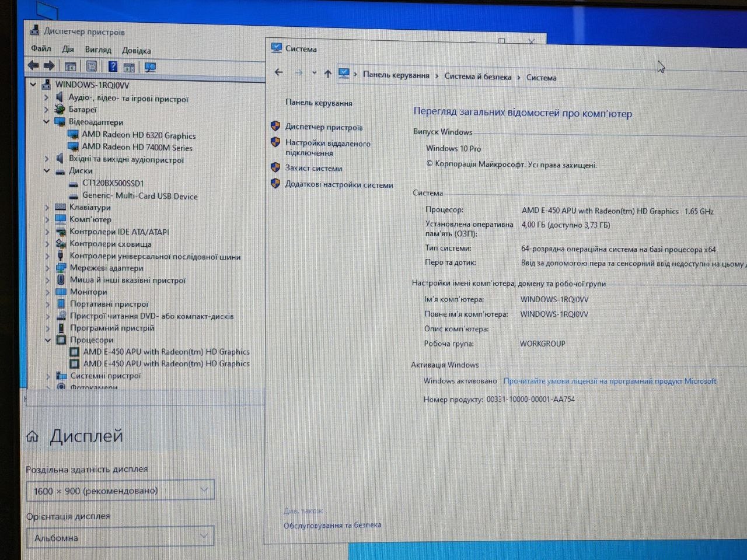This screenshot has width=747, height=560.
Task: Click the Up arrow in Система navigation bar
Action: (328, 73)
